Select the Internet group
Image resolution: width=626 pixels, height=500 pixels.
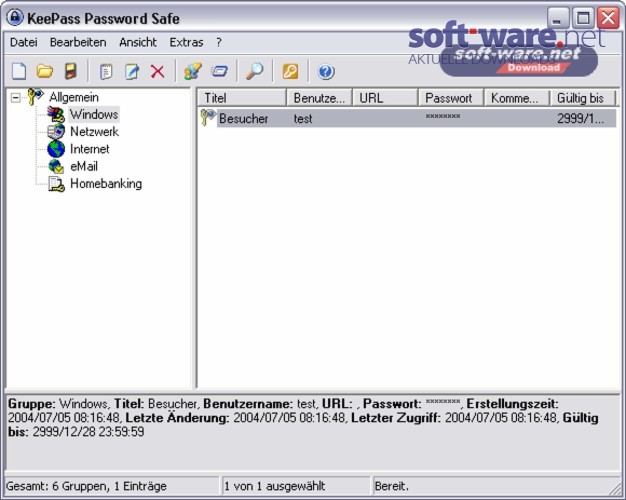[x=89, y=149]
